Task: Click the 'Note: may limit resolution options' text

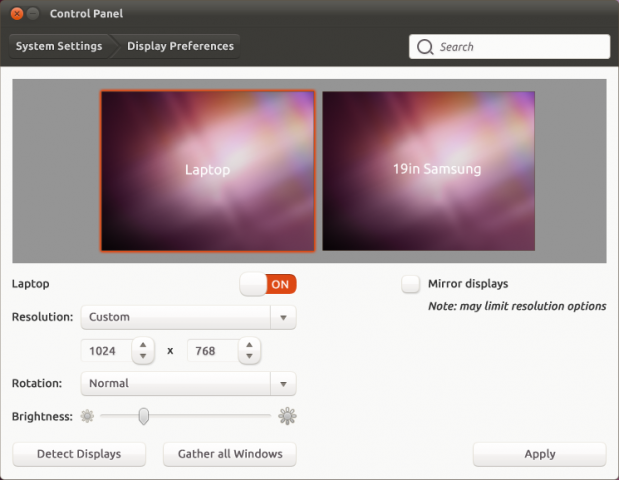Action: (x=517, y=306)
